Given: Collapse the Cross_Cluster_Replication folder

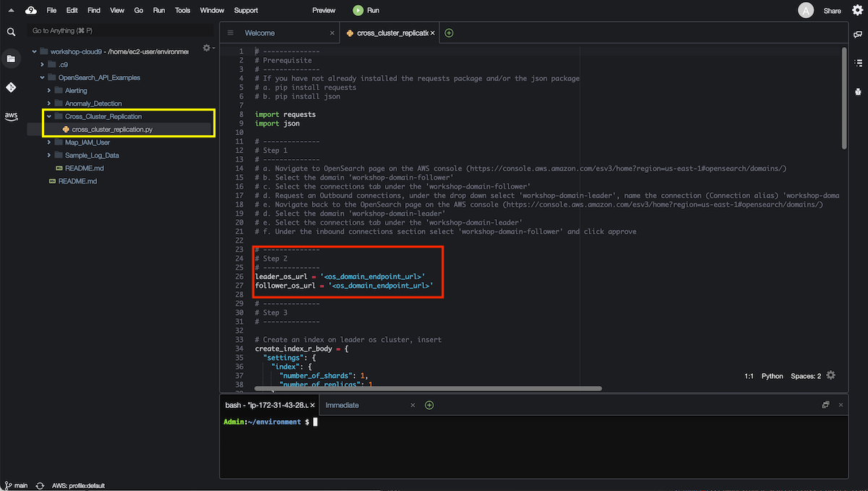Looking at the screenshot, I should pos(49,116).
